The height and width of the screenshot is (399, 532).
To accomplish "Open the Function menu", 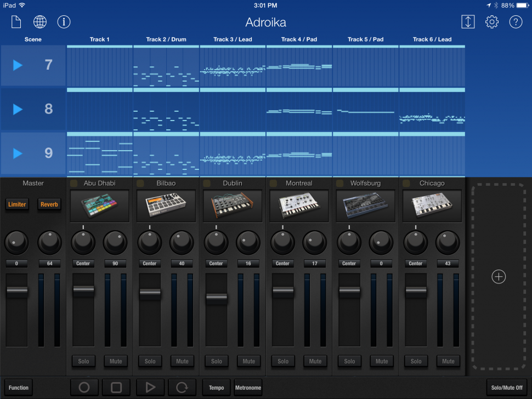I will 19,387.
